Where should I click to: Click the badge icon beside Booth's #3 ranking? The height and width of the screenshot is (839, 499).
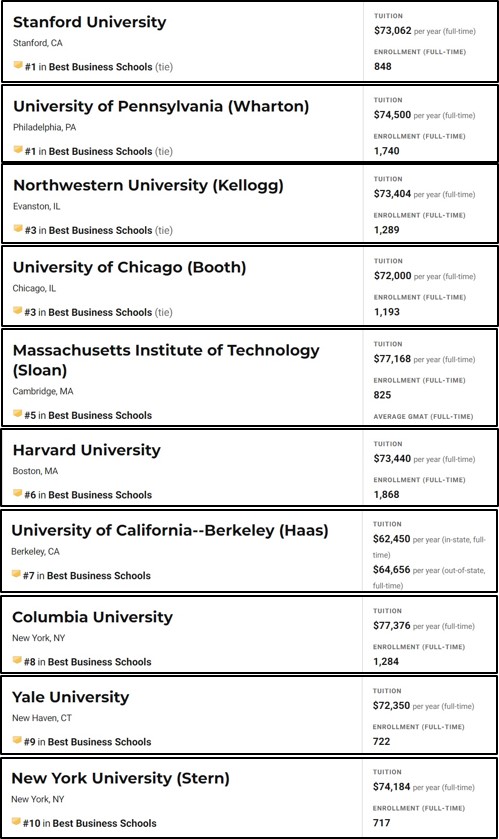click(x=18, y=311)
